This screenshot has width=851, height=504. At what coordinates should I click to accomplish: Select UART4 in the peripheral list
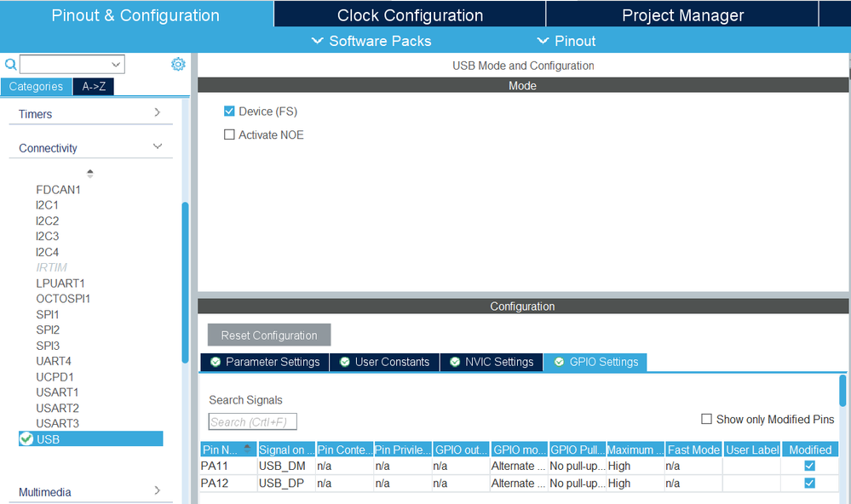(x=54, y=361)
